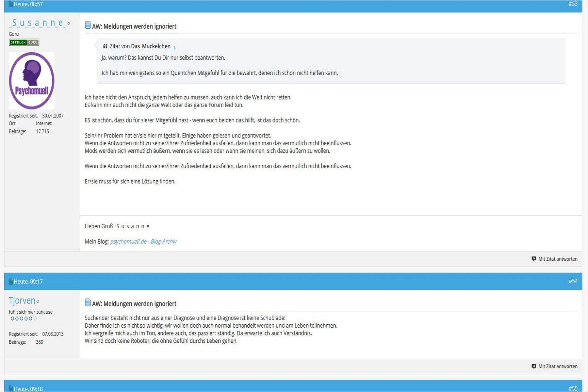Open permalink #54
Screen dimensions: 588x392
573,281
